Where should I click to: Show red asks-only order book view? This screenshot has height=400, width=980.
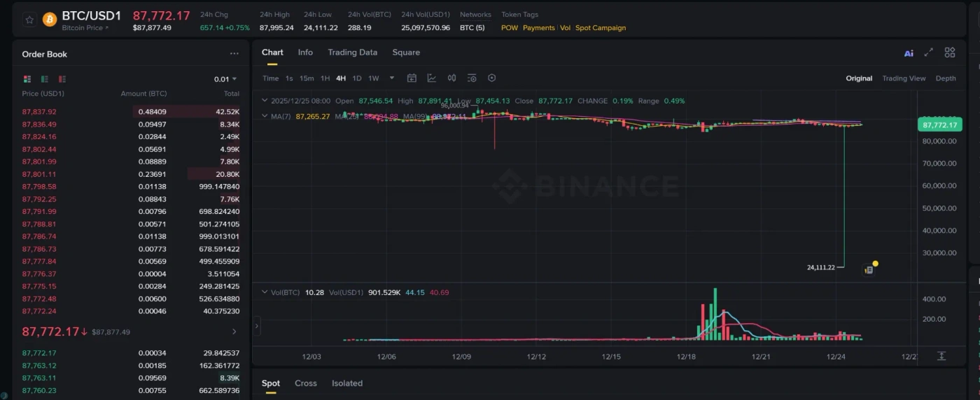62,79
